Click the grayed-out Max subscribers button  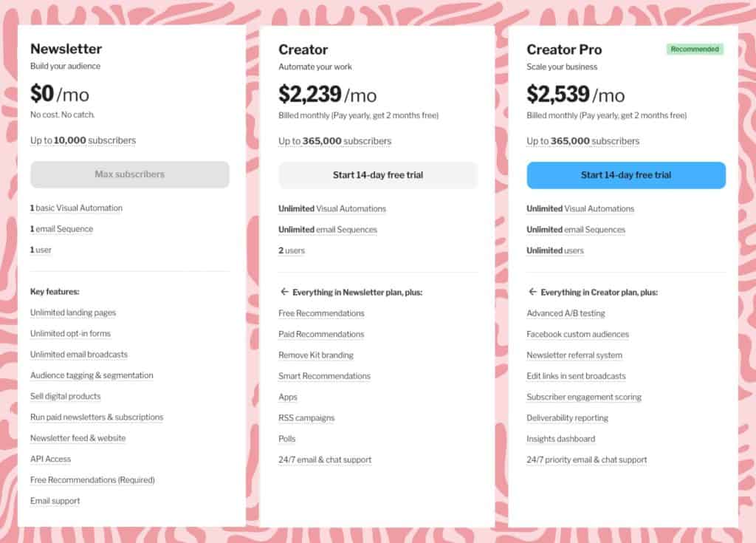click(x=130, y=174)
